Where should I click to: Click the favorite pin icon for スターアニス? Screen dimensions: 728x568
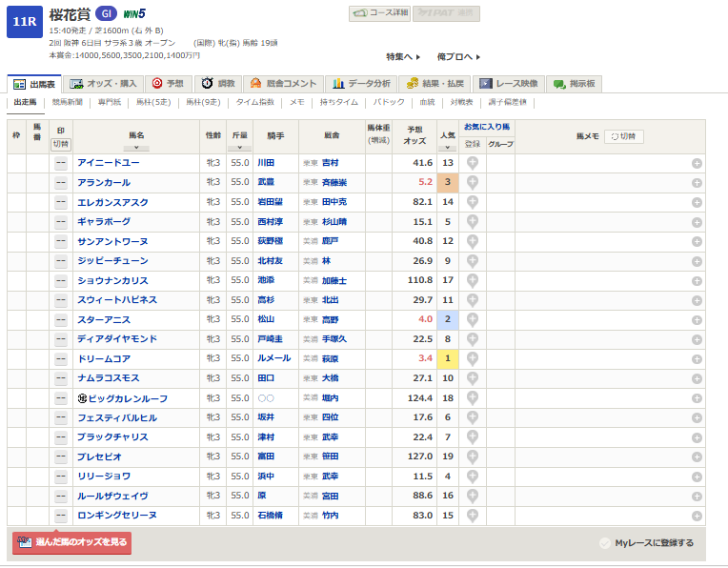[472, 319]
